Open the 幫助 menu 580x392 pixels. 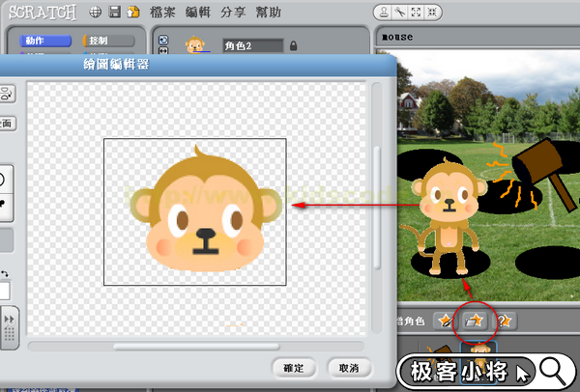coord(268,13)
